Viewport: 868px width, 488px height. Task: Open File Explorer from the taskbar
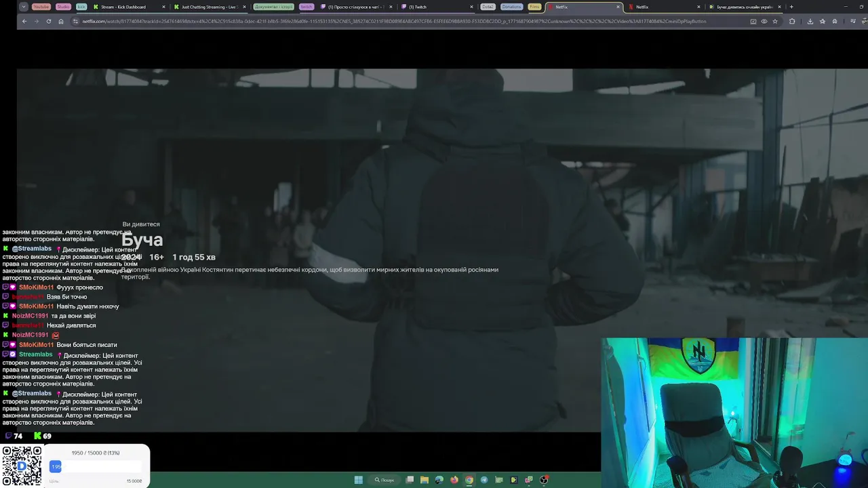425,480
